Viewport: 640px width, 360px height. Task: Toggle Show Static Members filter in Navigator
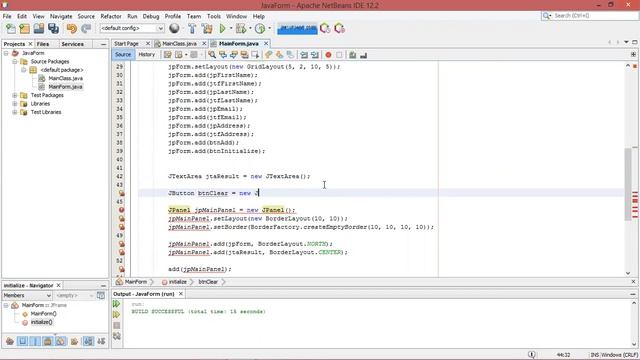click(x=35, y=341)
